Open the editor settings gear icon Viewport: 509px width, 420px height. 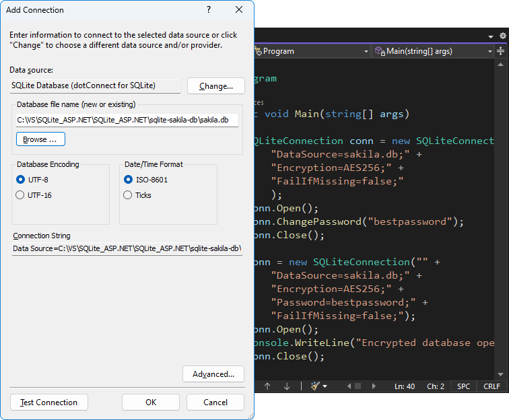[502, 36]
